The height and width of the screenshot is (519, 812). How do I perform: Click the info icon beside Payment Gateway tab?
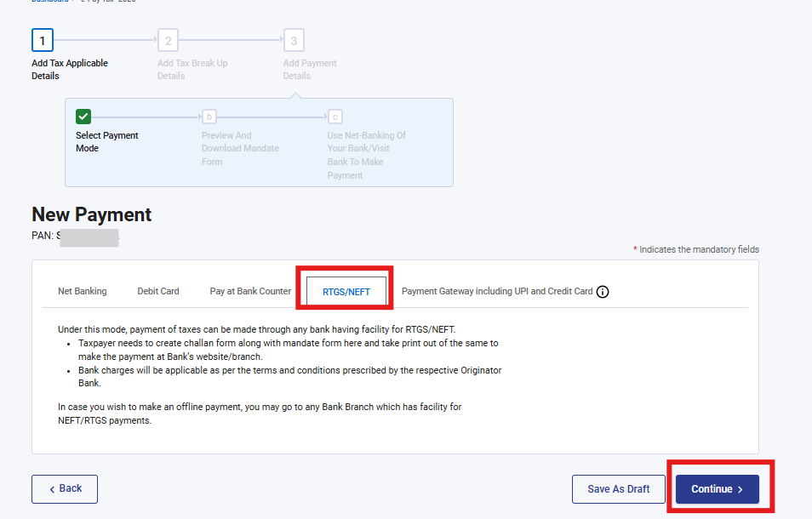pyautogui.click(x=603, y=291)
